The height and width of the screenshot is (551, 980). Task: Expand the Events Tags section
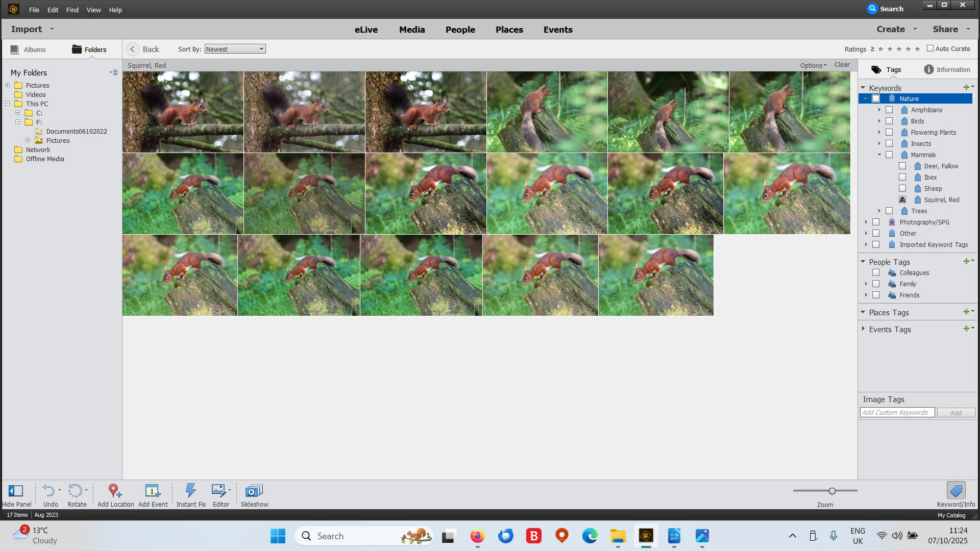863,329
